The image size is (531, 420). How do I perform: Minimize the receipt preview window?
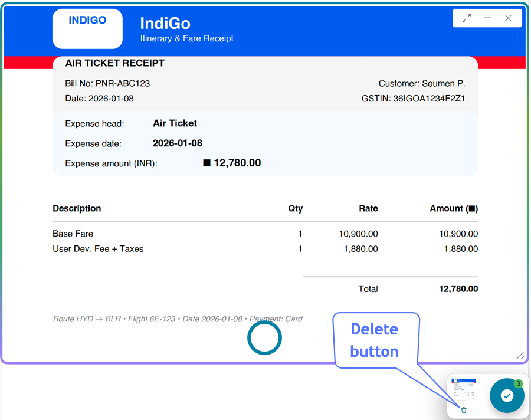pyautogui.click(x=487, y=18)
